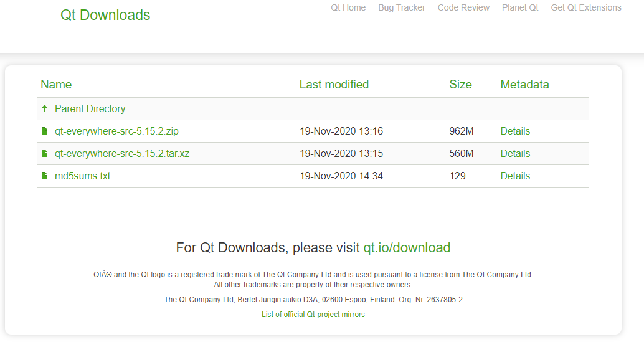View Details for the 962M zip file
This screenshot has width=644, height=347.
pos(515,131)
